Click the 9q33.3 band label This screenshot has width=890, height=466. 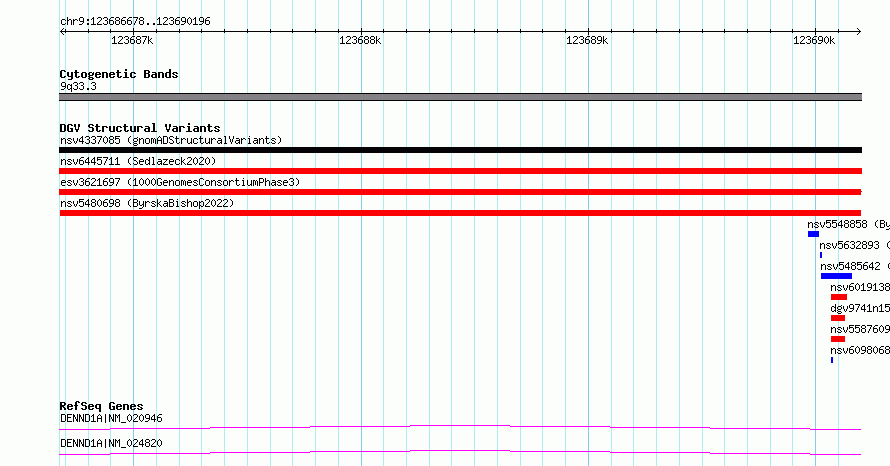coord(78,86)
